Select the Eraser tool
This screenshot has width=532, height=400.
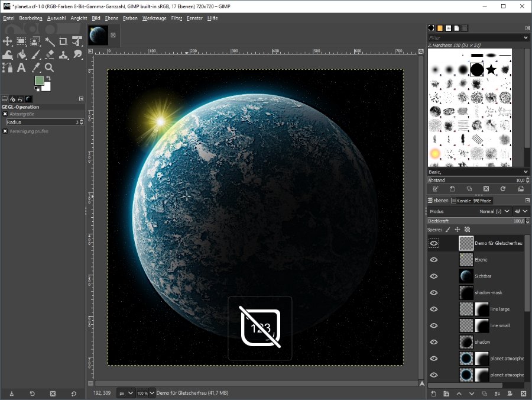(50, 55)
